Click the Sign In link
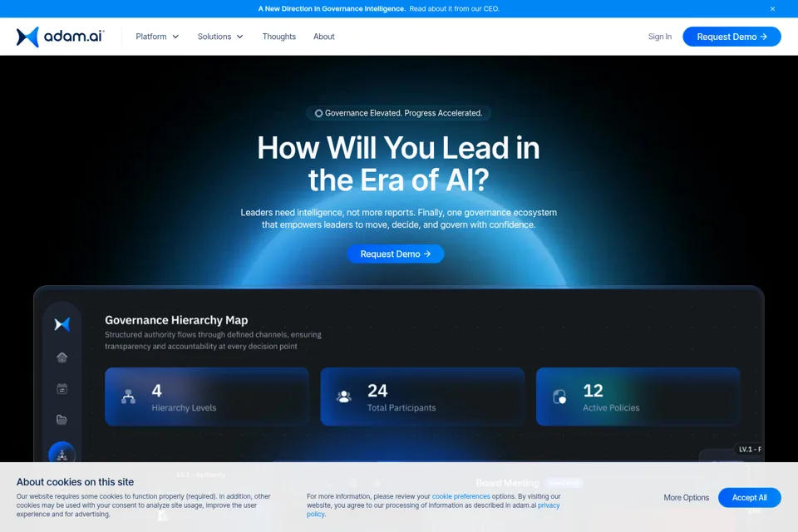Viewport: 798px width, 532px height. coord(659,37)
